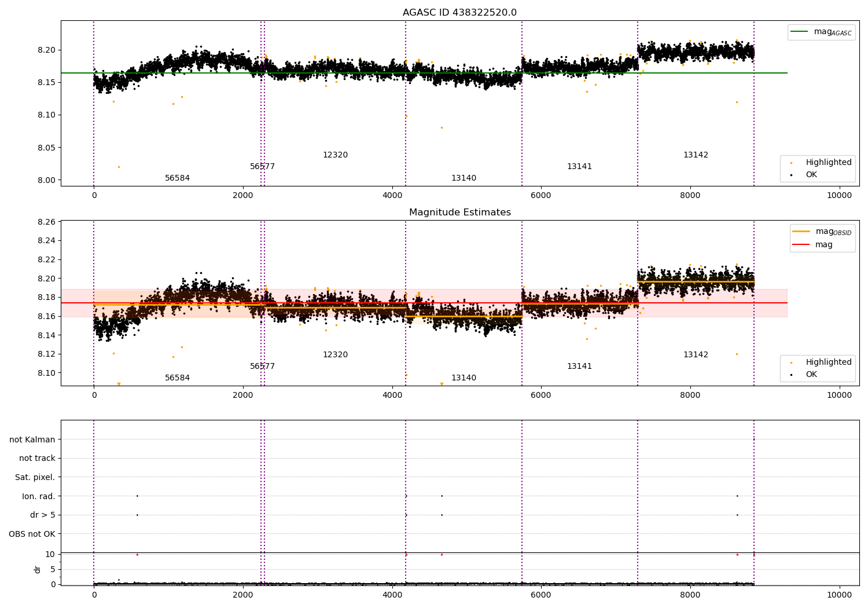Click the 6000 x-tick under bottom plot
868x608 pixels.
(x=541, y=595)
